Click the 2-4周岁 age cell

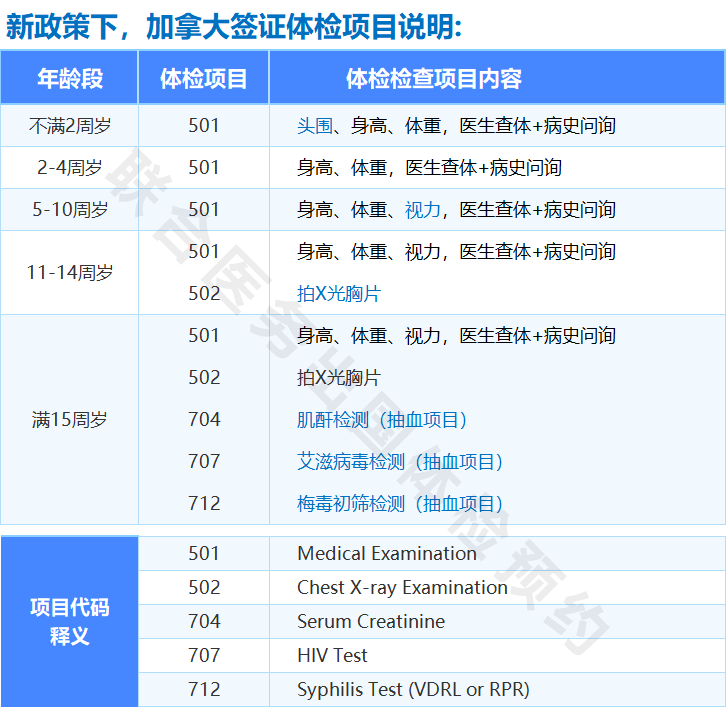pos(70,168)
